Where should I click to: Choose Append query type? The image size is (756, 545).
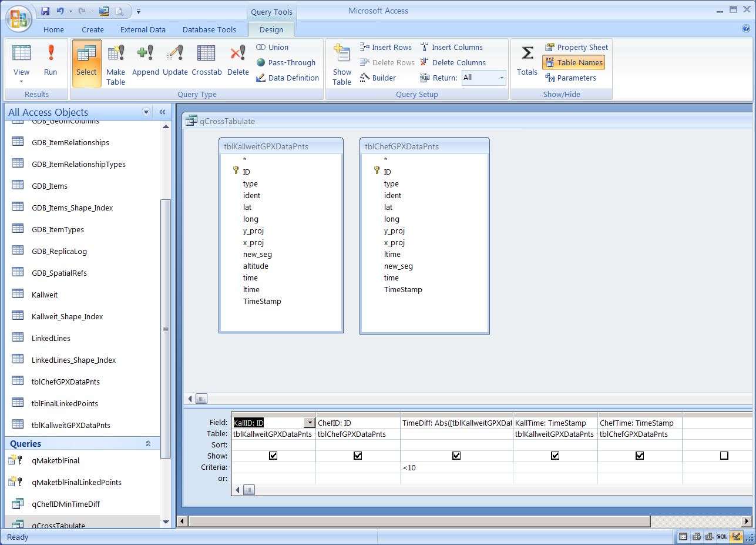click(x=145, y=61)
